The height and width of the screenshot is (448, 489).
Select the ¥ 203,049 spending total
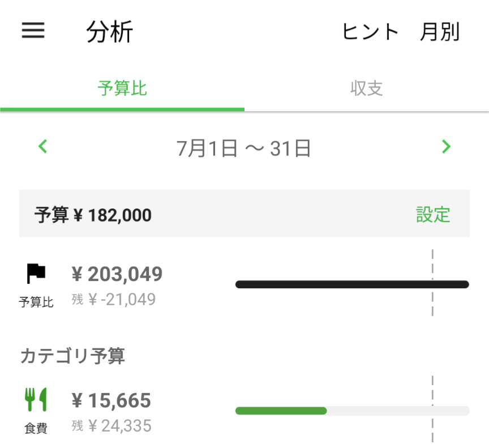(117, 275)
